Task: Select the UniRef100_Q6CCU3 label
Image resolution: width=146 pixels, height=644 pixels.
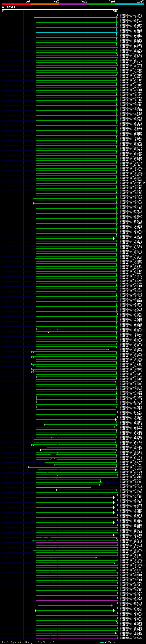Action: (x=131, y=72)
